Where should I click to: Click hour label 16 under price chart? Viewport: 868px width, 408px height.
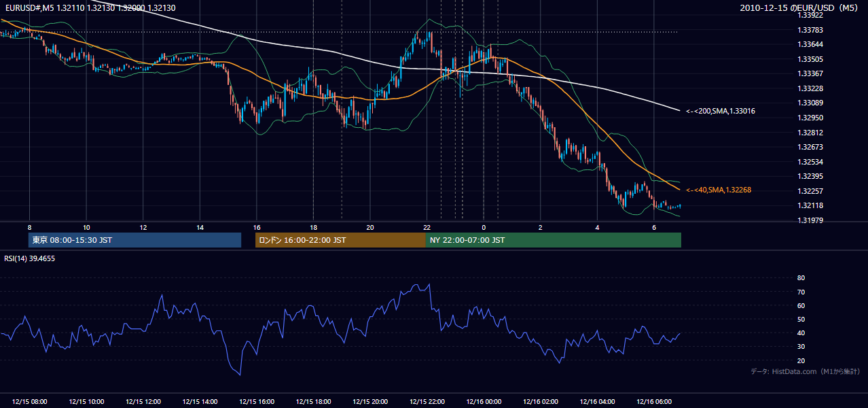(x=256, y=227)
